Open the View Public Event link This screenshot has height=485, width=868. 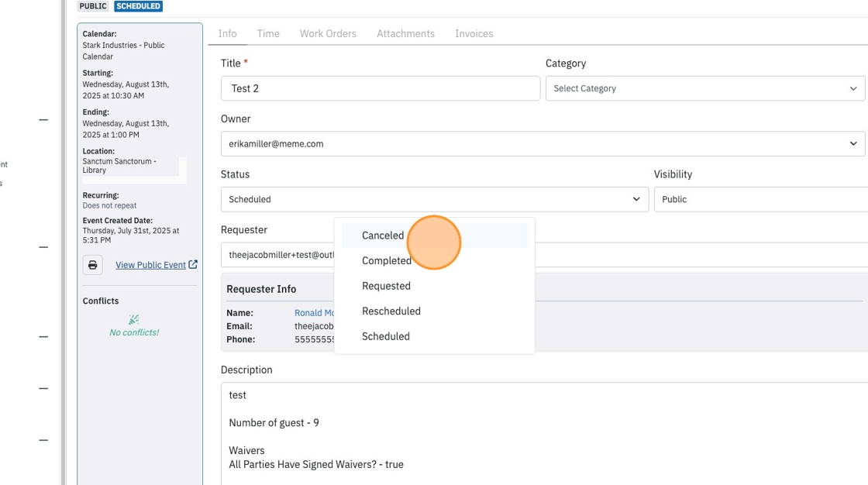tap(150, 265)
